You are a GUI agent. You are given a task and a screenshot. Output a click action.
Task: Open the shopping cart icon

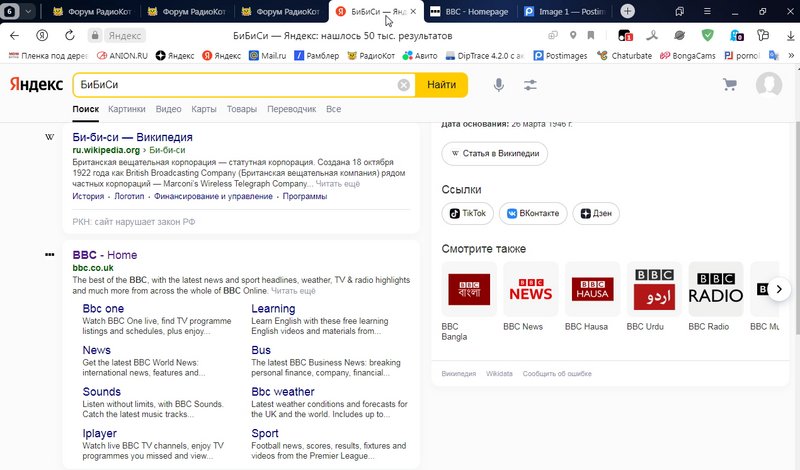[730, 85]
